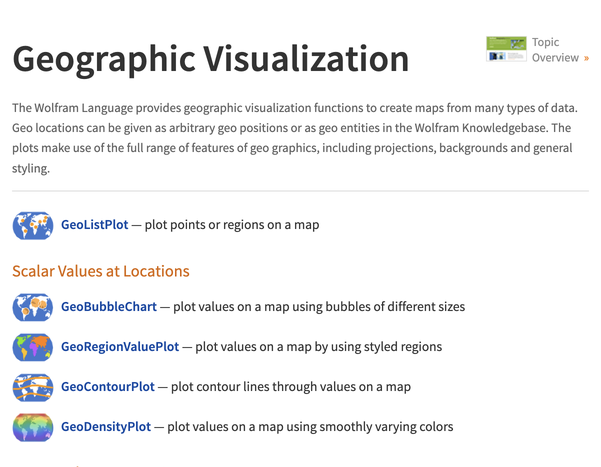Image resolution: width=601 pixels, height=467 pixels.
Task: Click the 'smoothly varying colors' description text
Action: [310, 427]
